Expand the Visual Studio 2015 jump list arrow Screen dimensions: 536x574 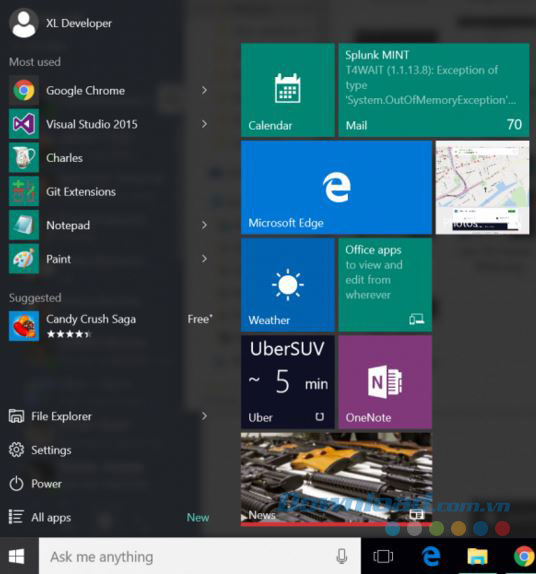(204, 124)
